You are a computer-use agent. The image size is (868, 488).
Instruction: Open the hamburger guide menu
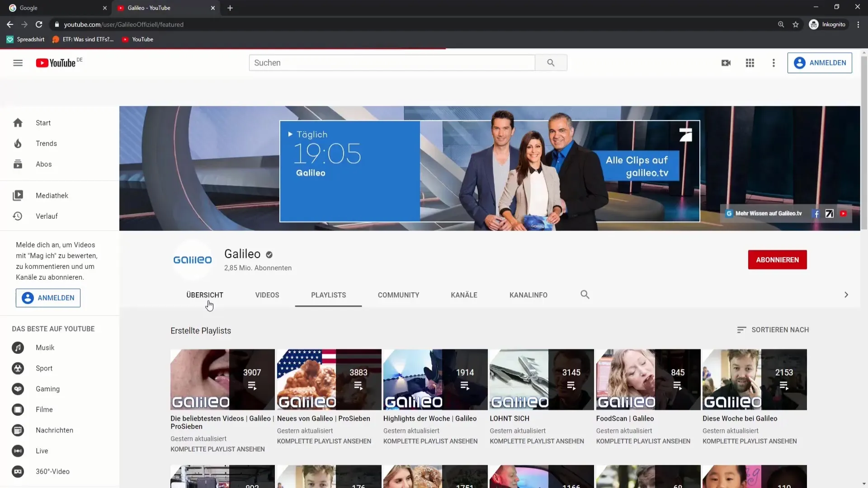pyautogui.click(x=18, y=63)
